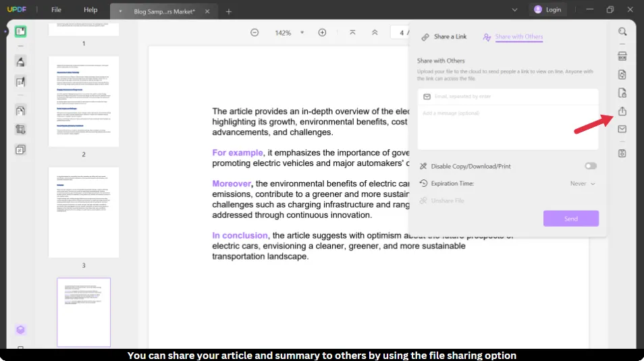
Task: Click the 'Share with Others' heading text
Action: 441,61
